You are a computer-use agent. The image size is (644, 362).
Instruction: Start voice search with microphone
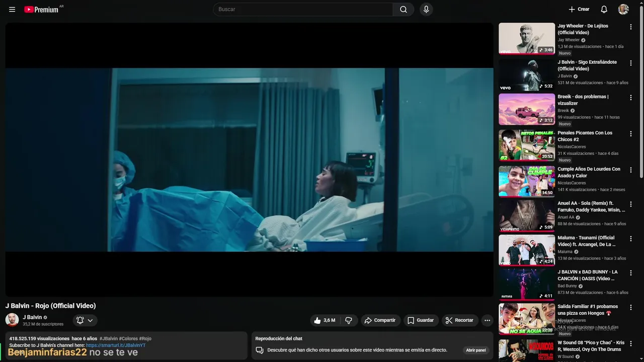426,10
